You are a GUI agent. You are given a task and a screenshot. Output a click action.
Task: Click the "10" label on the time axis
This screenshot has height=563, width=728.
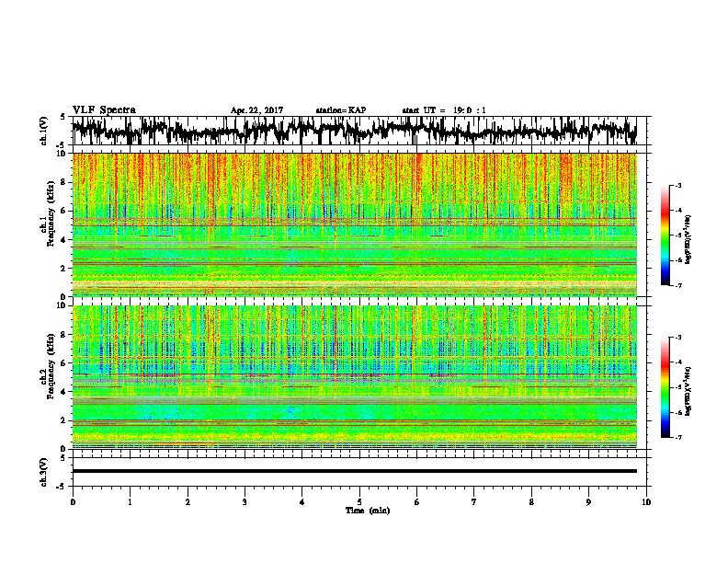click(x=646, y=502)
